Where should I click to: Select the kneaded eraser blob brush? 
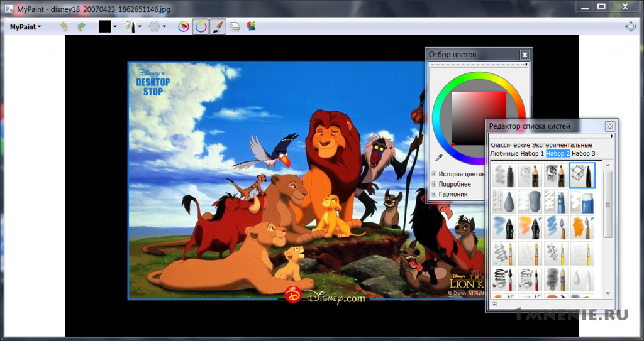click(x=530, y=202)
